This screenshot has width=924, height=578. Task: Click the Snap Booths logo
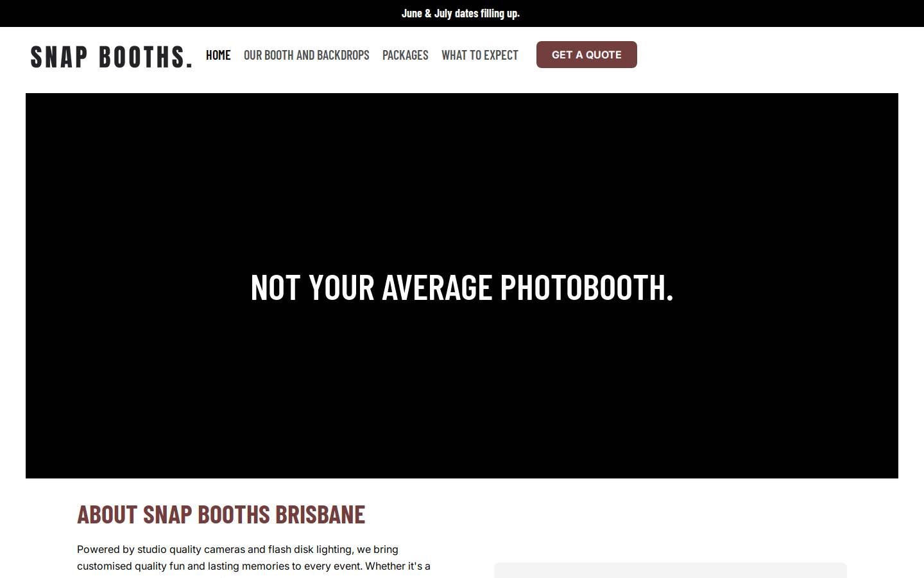click(111, 57)
